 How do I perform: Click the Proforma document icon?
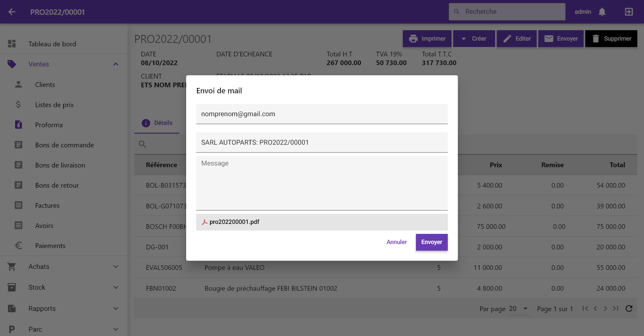tap(18, 125)
